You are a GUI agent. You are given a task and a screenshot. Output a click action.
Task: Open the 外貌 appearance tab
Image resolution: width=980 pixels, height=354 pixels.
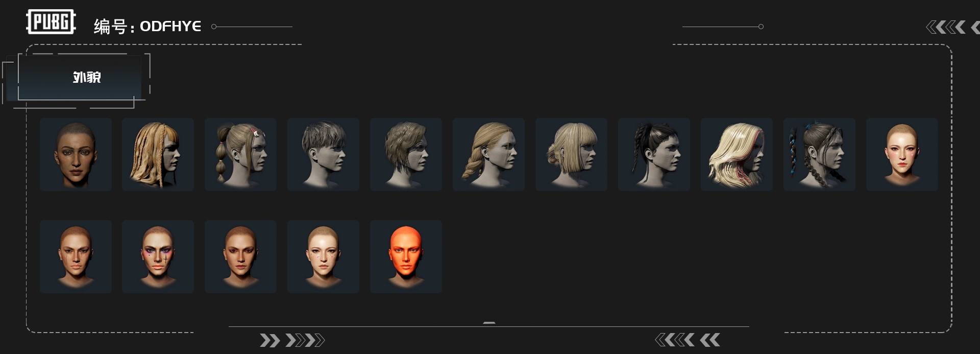79,77
